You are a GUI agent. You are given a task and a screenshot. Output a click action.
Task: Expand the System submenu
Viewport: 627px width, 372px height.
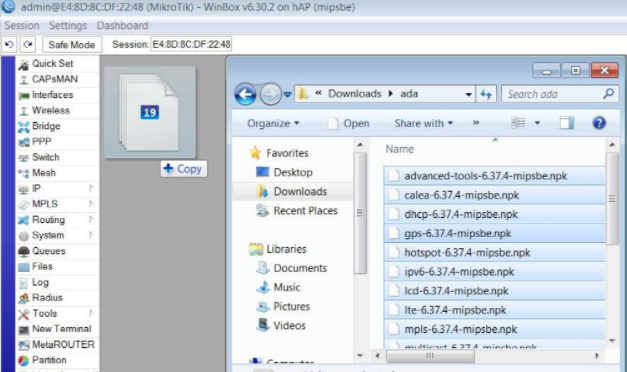coord(91,235)
